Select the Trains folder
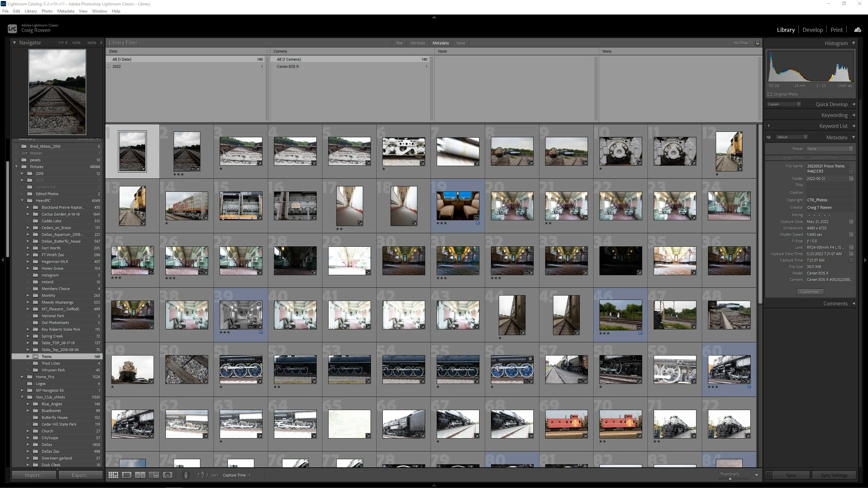The width and height of the screenshot is (868, 488). (x=46, y=357)
